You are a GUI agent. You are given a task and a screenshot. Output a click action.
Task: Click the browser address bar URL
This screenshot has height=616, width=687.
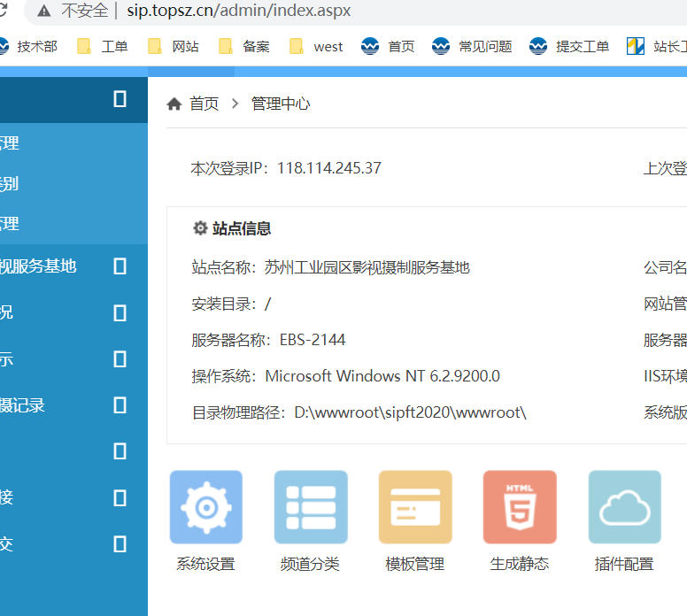click(239, 12)
